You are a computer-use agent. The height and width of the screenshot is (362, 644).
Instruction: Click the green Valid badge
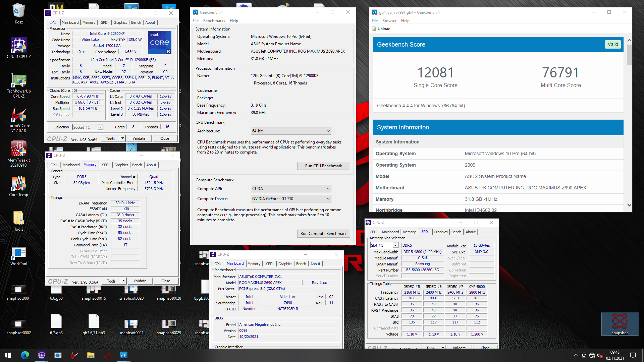point(613,44)
